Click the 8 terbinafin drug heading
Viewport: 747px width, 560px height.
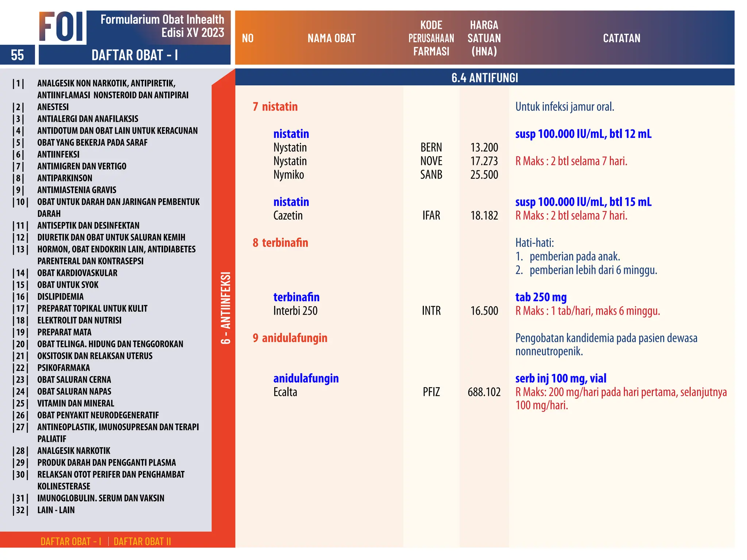point(280,243)
